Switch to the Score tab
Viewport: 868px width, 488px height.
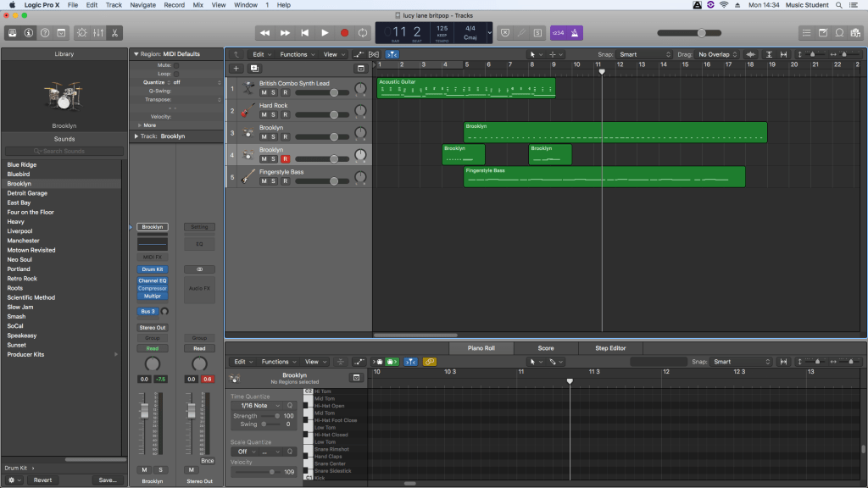546,348
